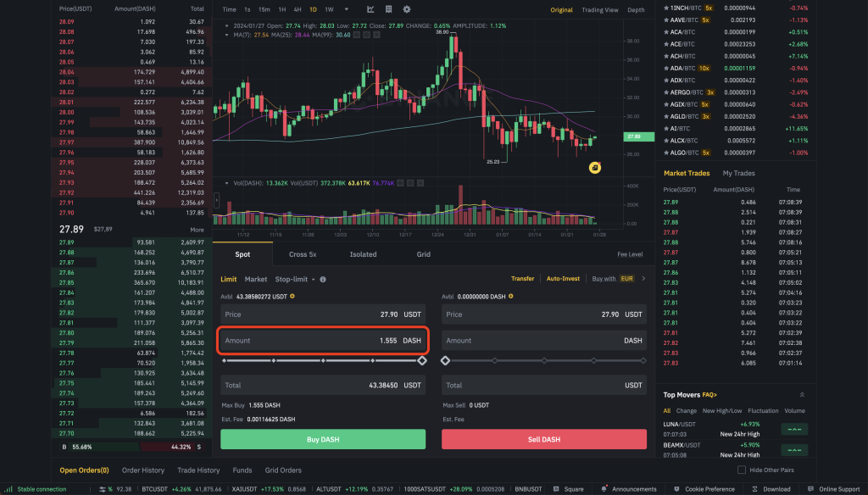Click the BEAMX/USDT mini chart icon
Viewport: 868px width, 495px height.
click(x=794, y=450)
